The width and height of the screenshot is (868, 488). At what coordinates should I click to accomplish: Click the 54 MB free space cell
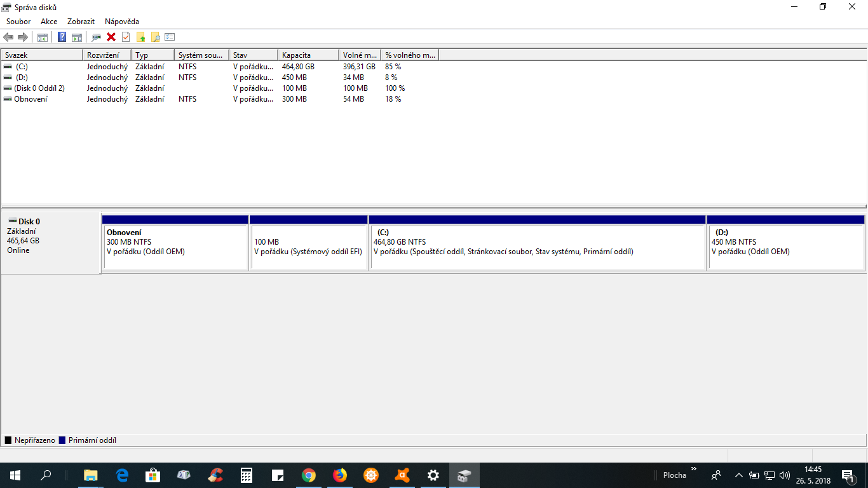point(353,99)
